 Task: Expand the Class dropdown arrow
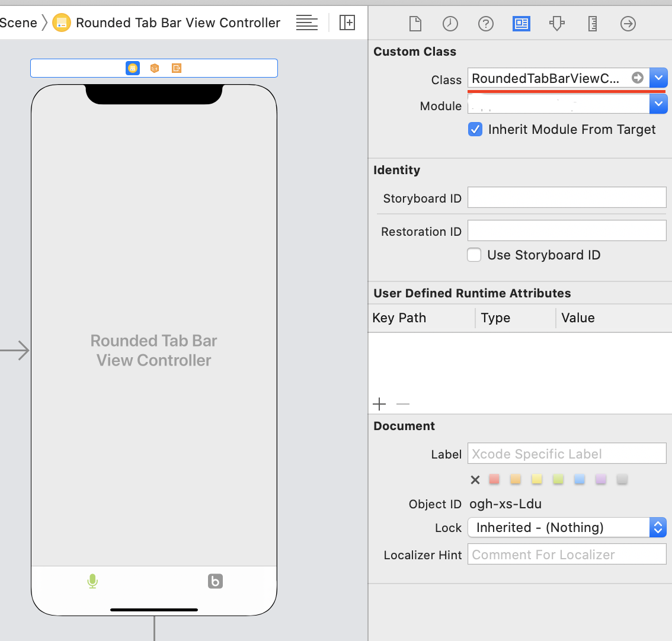coord(658,78)
